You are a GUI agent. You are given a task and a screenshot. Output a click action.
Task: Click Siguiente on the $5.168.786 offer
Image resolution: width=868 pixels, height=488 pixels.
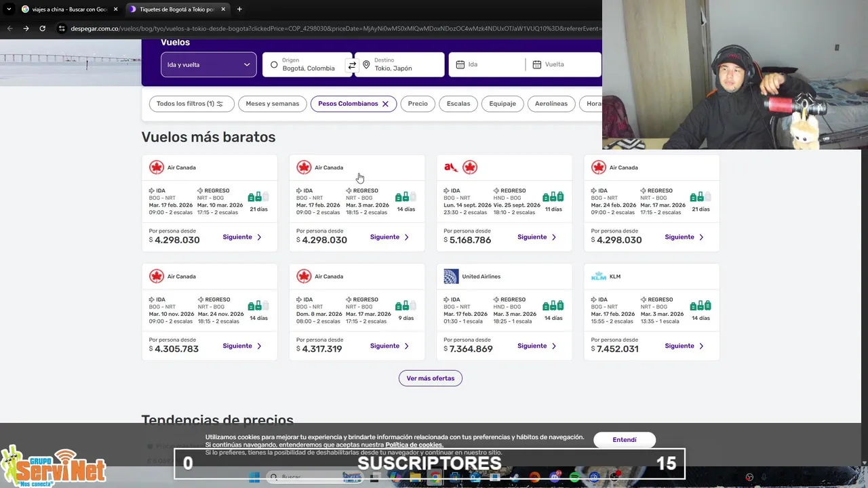tap(536, 237)
